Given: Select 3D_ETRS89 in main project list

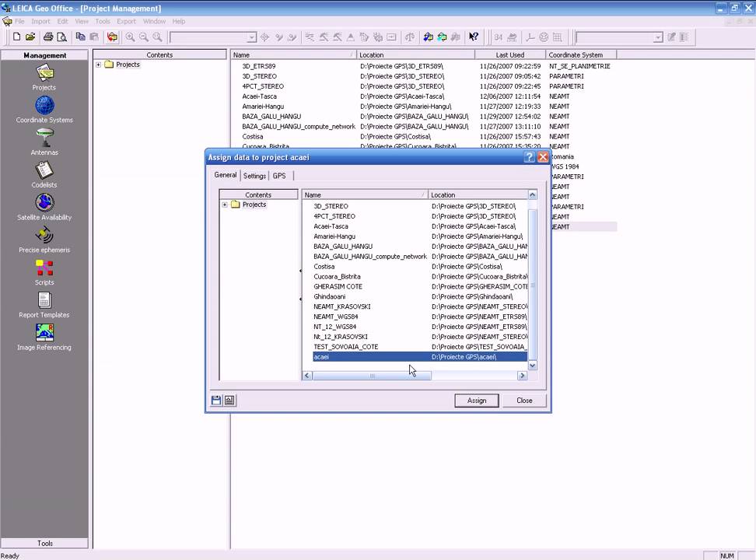Looking at the screenshot, I should (x=258, y=66).
